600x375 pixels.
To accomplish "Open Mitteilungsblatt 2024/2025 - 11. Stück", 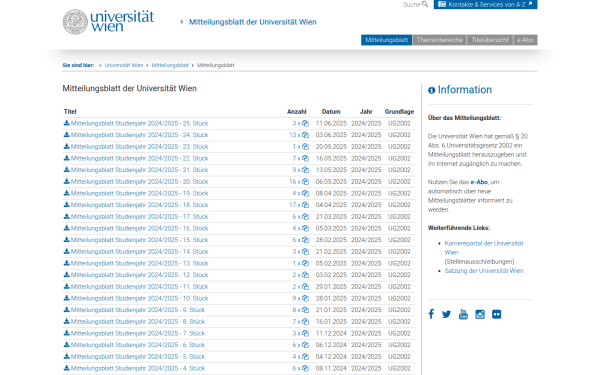I will tap(139, 286).
